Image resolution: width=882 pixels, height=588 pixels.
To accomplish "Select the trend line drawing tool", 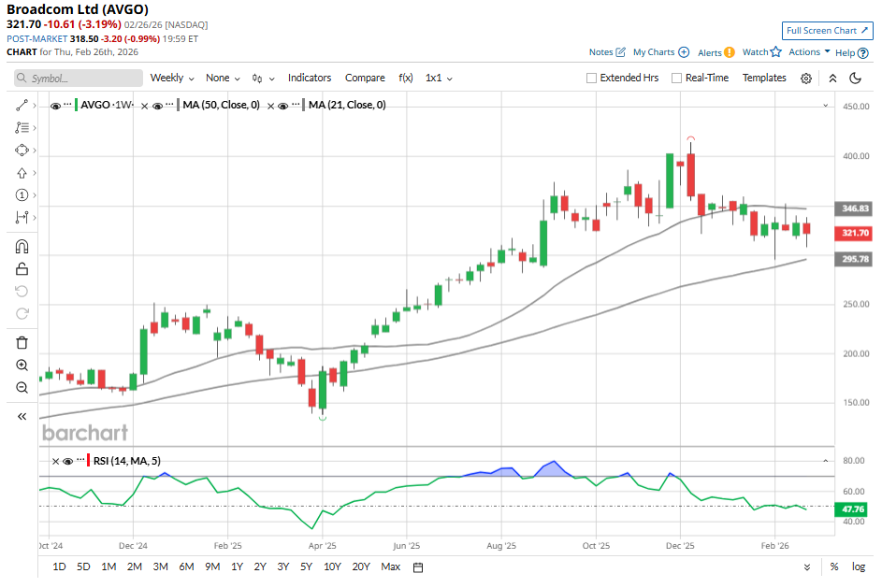I will tap(22, 106).
